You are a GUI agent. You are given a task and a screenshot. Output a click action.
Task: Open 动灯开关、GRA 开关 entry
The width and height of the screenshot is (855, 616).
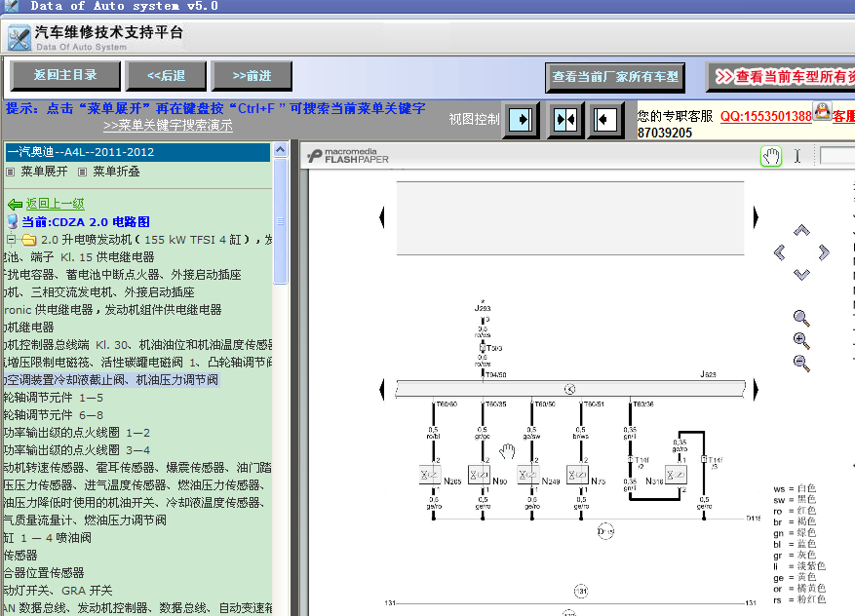pos(58,591)
